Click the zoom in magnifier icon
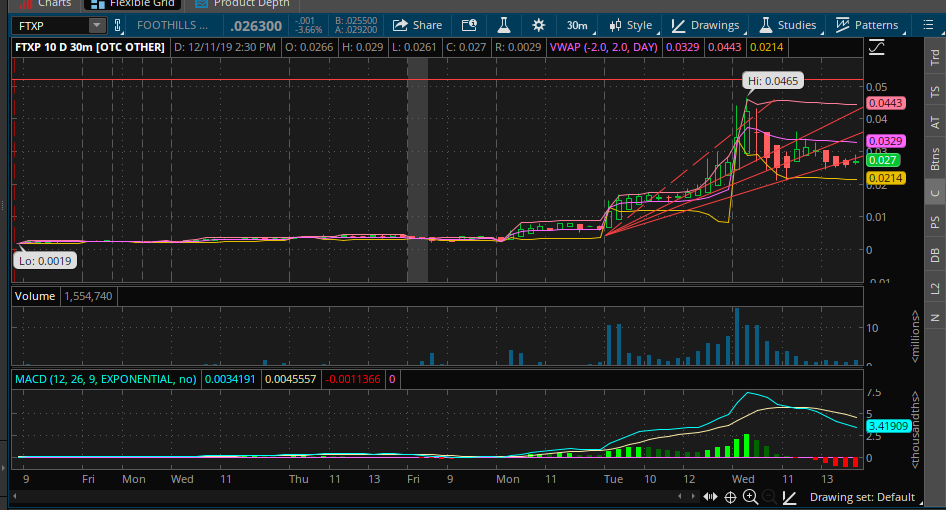This screenshot has width=946, height=510. click(x=749, y=497)
